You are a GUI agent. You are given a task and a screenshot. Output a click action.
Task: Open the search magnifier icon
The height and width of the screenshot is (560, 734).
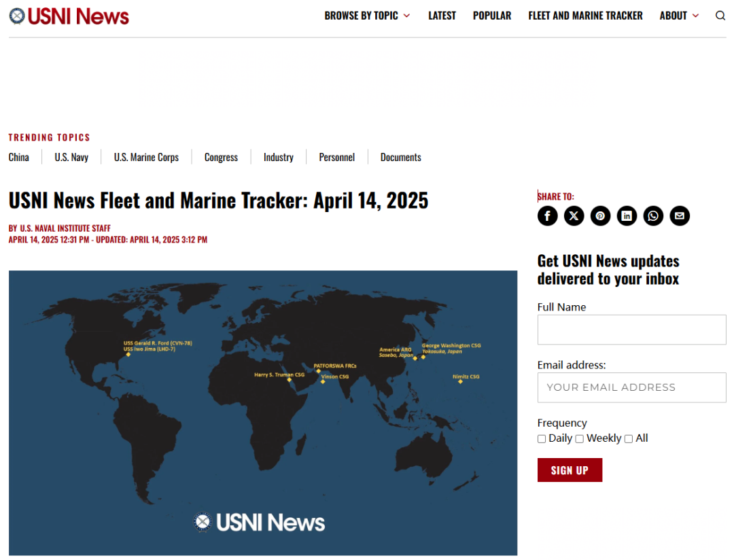point(720,16)
